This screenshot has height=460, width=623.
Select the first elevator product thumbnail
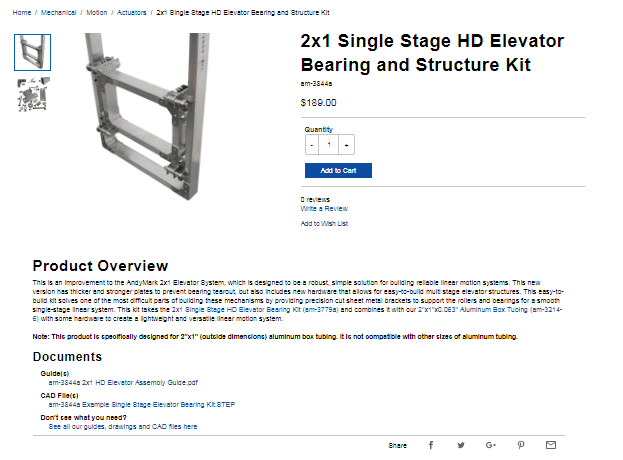point(33,53)
